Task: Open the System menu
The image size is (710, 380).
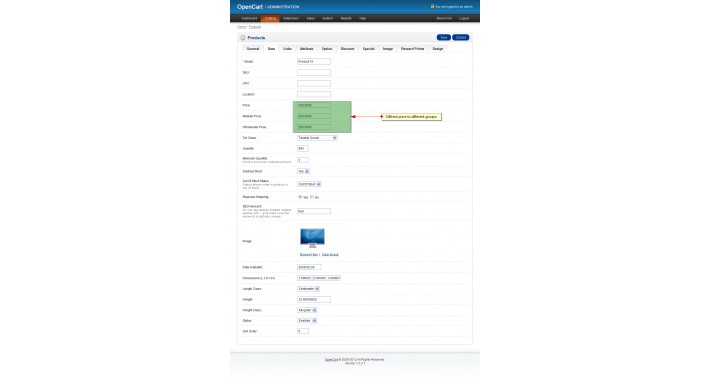Action: (x=327, y=19)
